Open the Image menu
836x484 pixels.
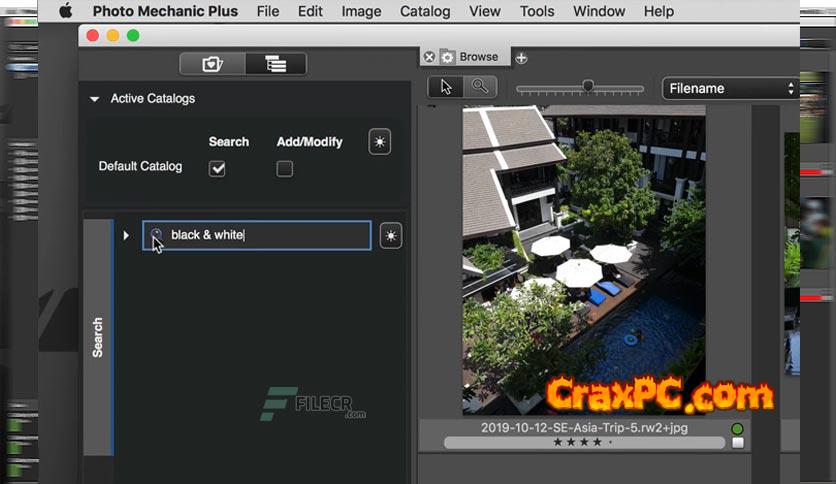(x=360, y=11)
